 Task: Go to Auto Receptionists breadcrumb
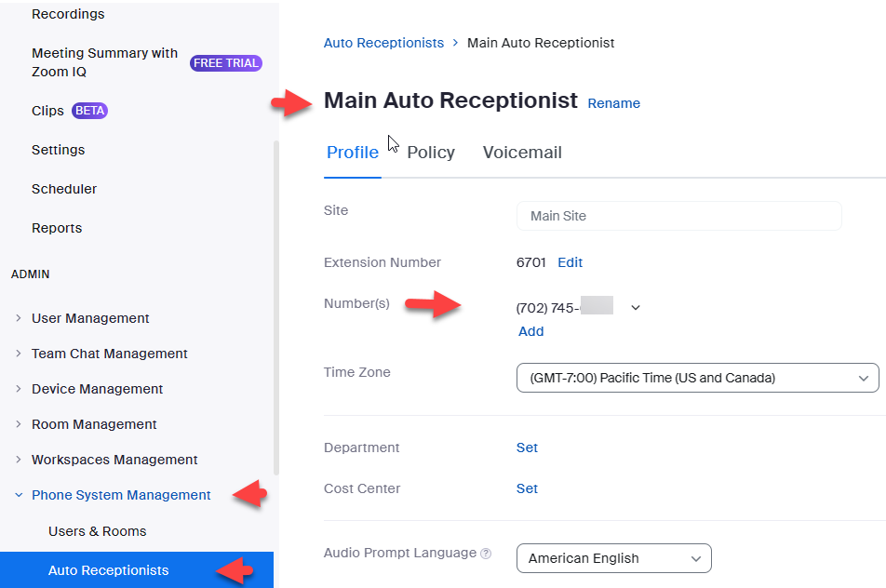[x=383, y=43]
